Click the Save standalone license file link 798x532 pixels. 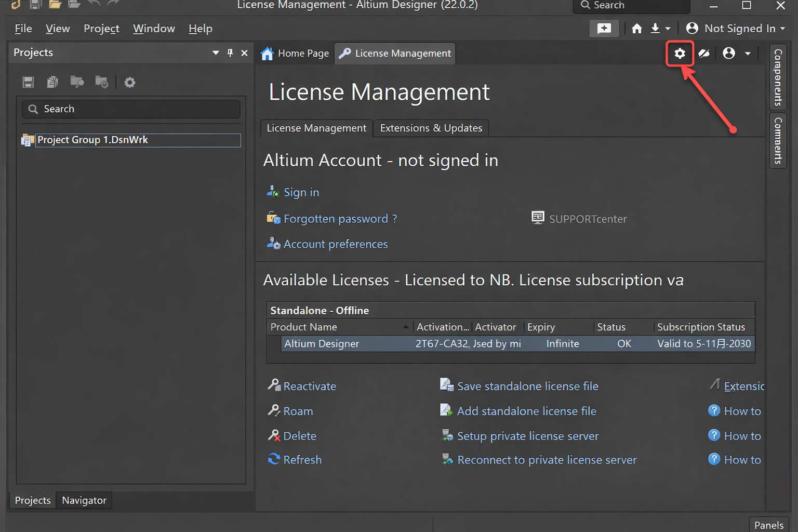click(x=527, y=386)
